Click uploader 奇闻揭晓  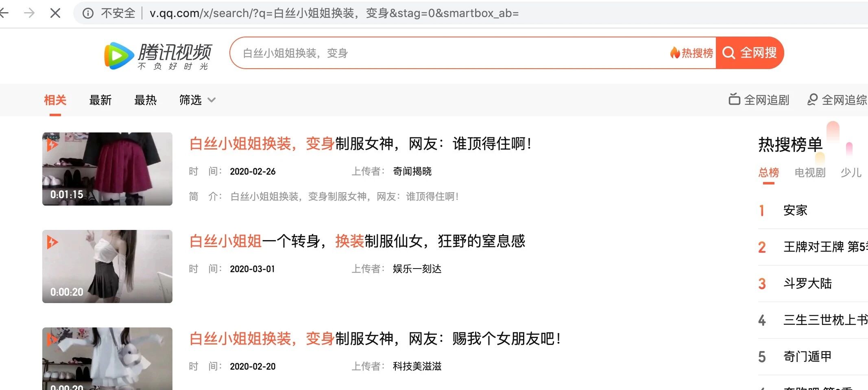pos(412,171)
